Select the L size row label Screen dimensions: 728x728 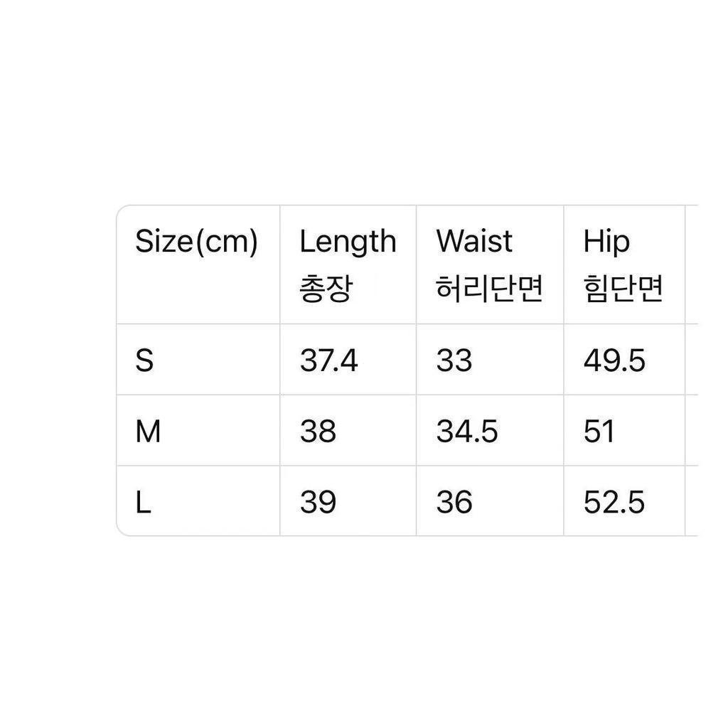tap(144, 503)
